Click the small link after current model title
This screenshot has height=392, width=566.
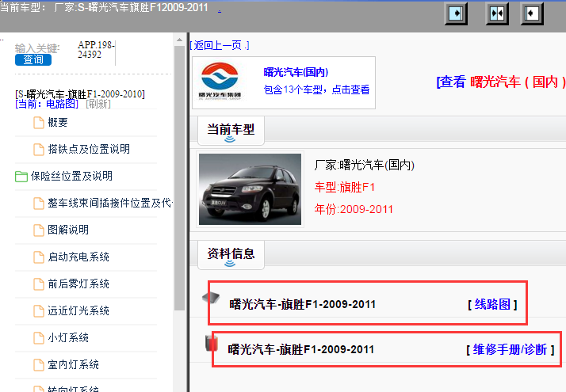220,10
